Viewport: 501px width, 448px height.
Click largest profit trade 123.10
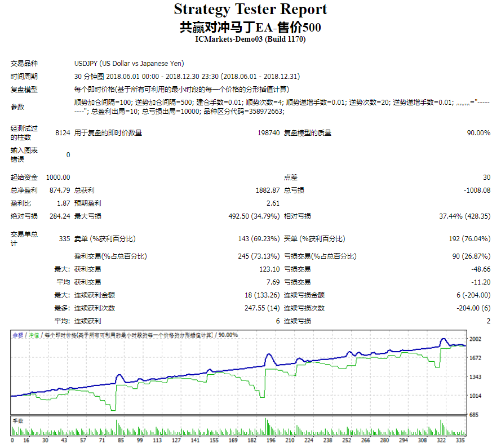tap(269, 269)
